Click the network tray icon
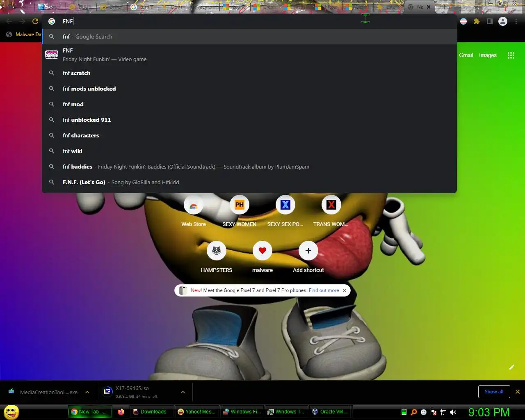This screenshot has height=420, width=525. [443, 412]
